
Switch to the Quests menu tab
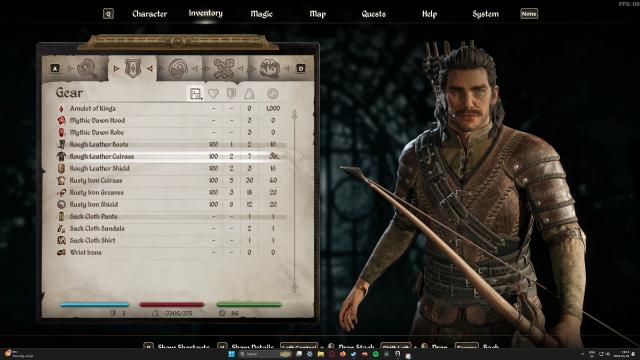tap(373, 14)
